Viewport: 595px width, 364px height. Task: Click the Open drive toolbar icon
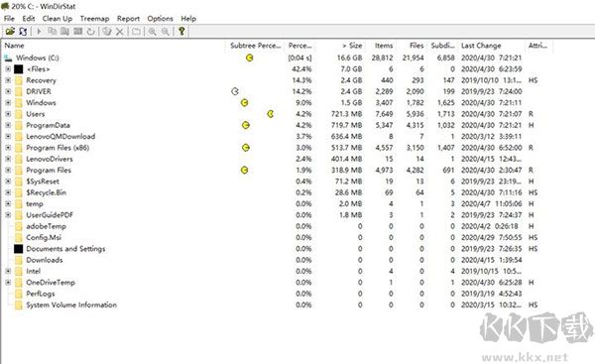[10, 31]
